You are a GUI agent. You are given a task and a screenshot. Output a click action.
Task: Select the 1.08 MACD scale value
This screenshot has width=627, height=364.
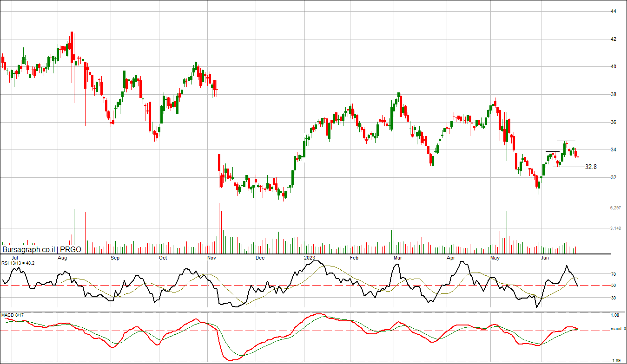coord(615,315)
